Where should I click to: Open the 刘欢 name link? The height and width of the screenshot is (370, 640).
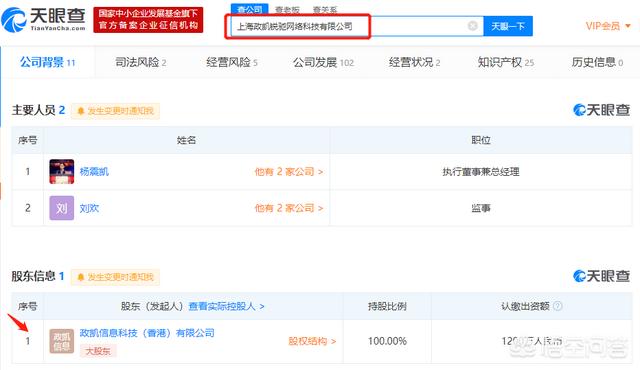89,208
